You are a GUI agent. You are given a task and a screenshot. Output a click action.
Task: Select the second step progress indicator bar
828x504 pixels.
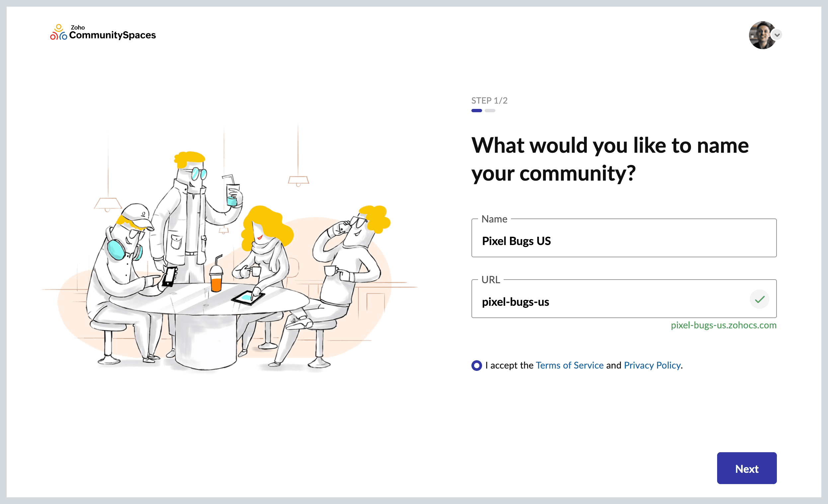pos(490,111)
